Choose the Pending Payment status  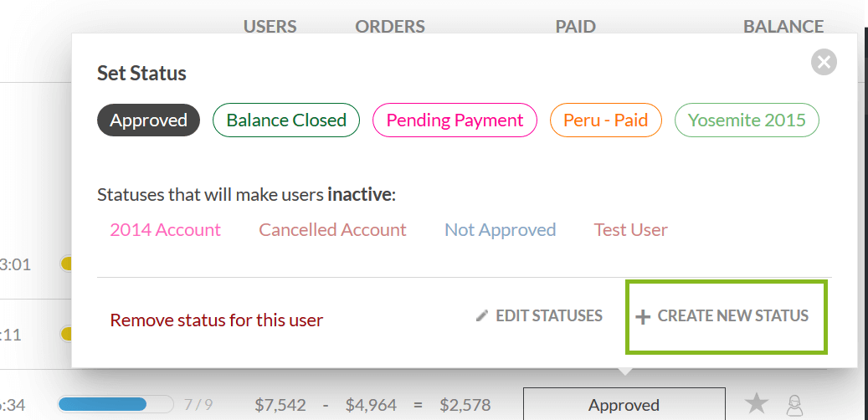(x=455, y=120)
